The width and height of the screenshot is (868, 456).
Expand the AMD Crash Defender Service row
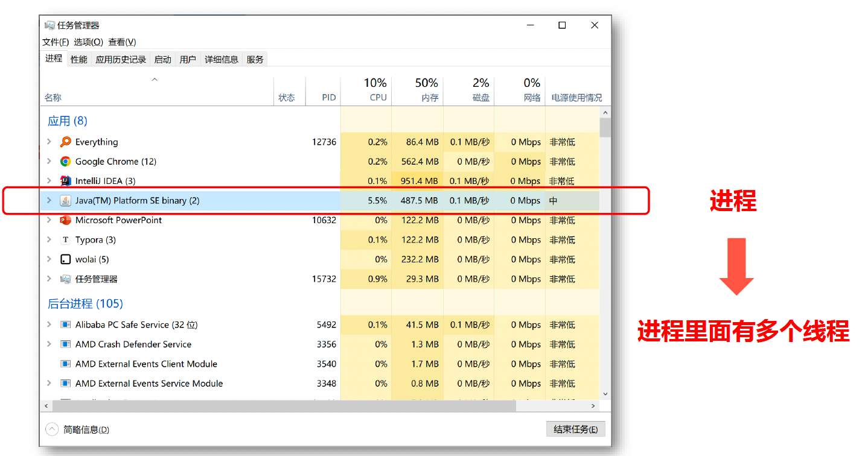(x=49, y=344)
